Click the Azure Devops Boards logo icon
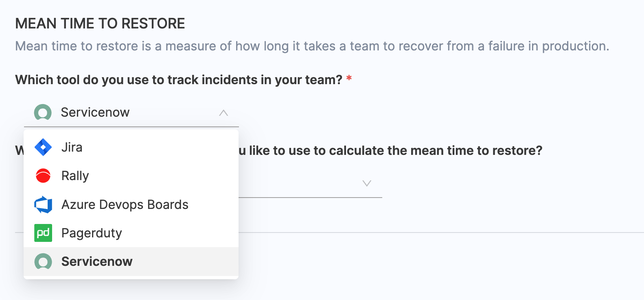 click(43, 204)
